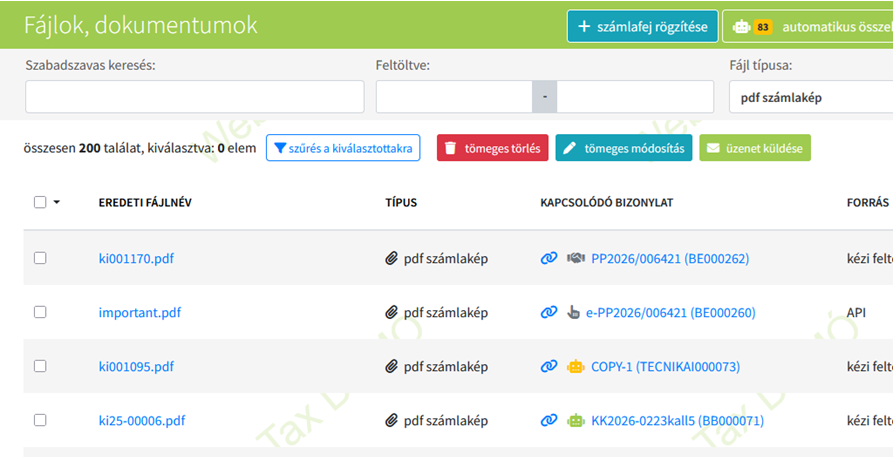Click the számlafej rögzítése button
This screenshot has height=457, width=894.
point(643,26)
